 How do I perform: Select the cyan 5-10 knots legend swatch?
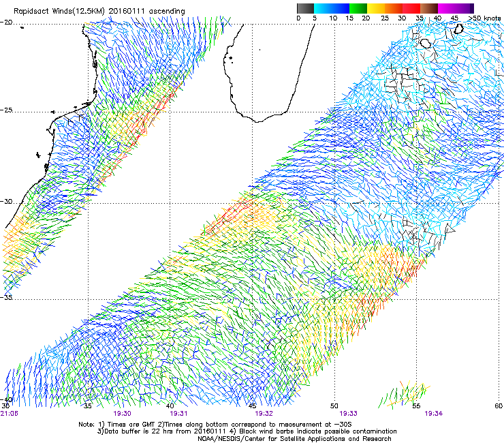coord(323,8)
